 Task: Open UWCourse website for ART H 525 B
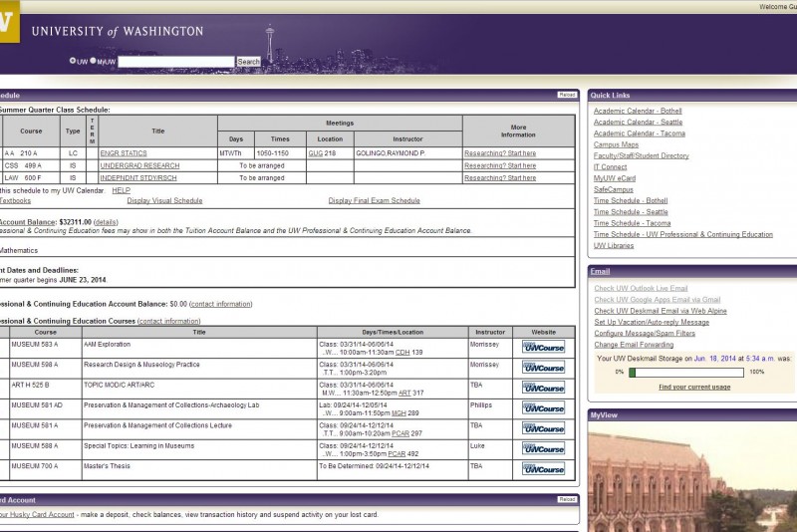[543, 389]
